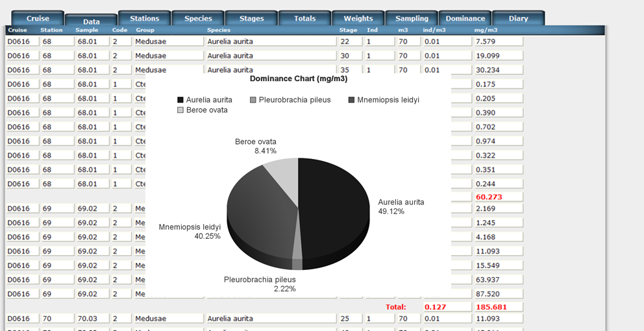The height and width of the screenshot is (331, 644).
Task: Select the Totals tab
Action: pyautogui.click(x=304, y=18)
